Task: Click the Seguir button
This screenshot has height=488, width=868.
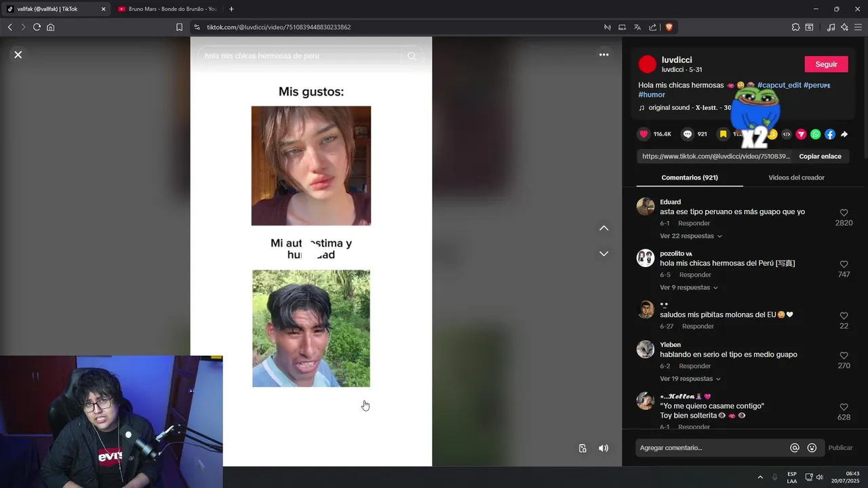Action: 826,64
